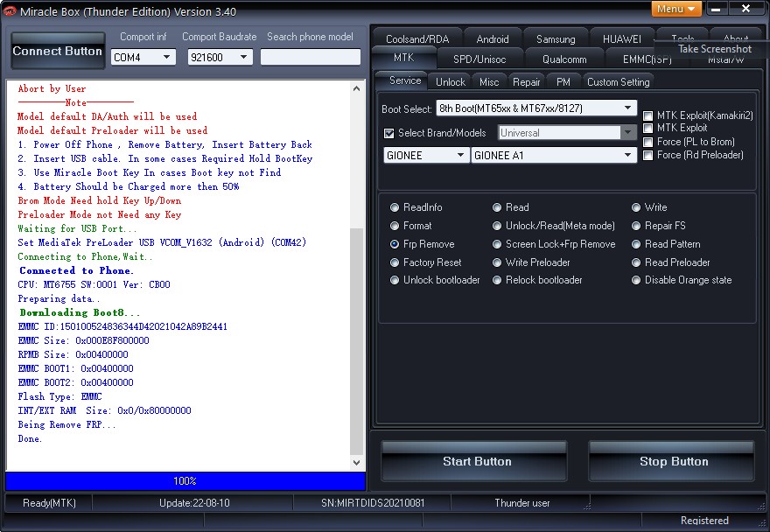Switch to the Android tab
This screenshot has height=532, width=770.
click(x=493, y=38)
